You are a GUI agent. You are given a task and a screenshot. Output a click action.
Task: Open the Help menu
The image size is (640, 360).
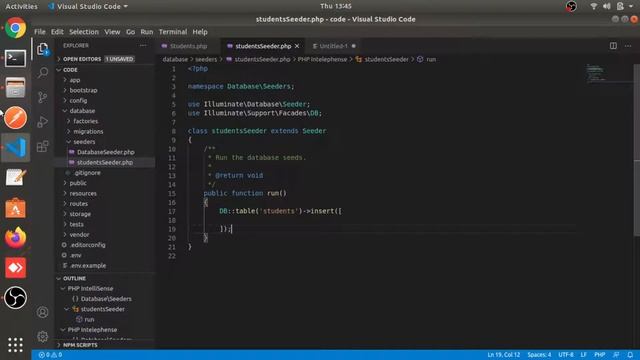tap(200, 32)
